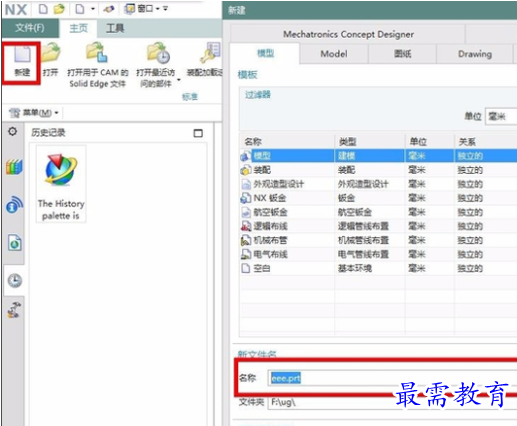Click the new document icon in the quick access bar
This screenshot has width=517, height=426.
[x=43, y=9]
